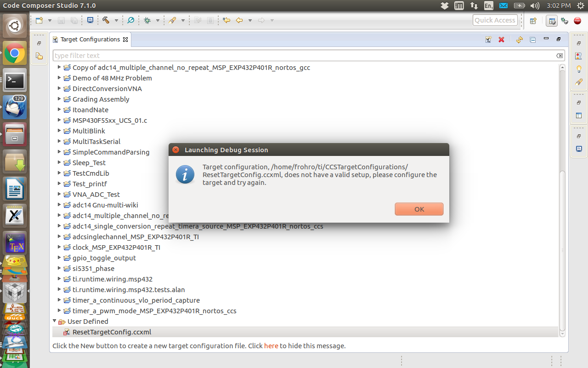This screenshot has width=588, height=368.
Task: Open the Back history dropdown arrow
Action: click(250, 20)
